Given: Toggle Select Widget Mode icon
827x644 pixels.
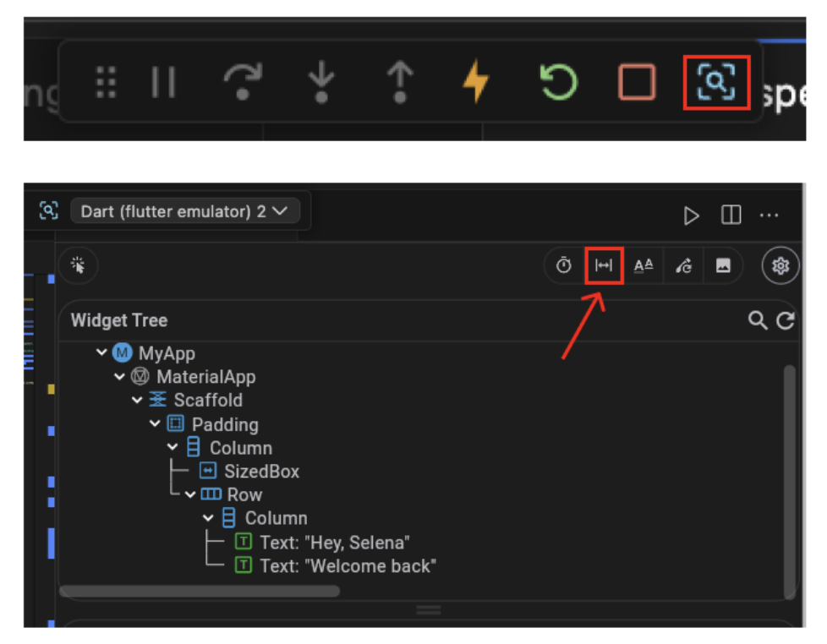Looking at the screenshot, I should 78,265.
